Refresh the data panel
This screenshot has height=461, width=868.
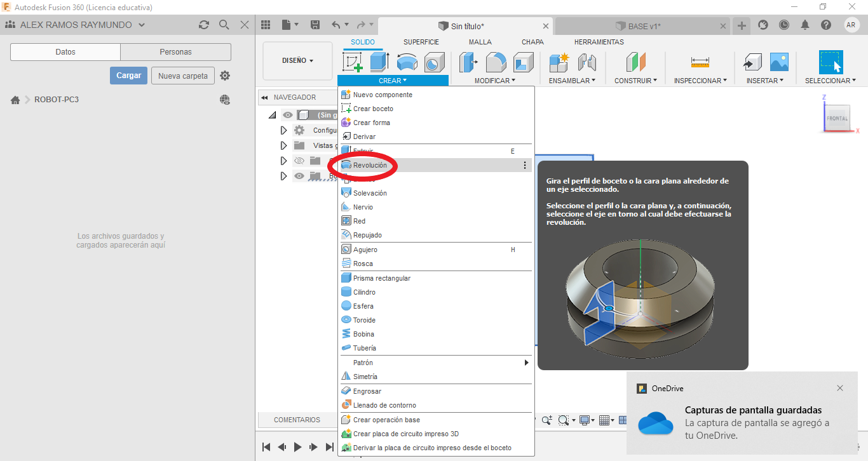[x=204, y=25]
